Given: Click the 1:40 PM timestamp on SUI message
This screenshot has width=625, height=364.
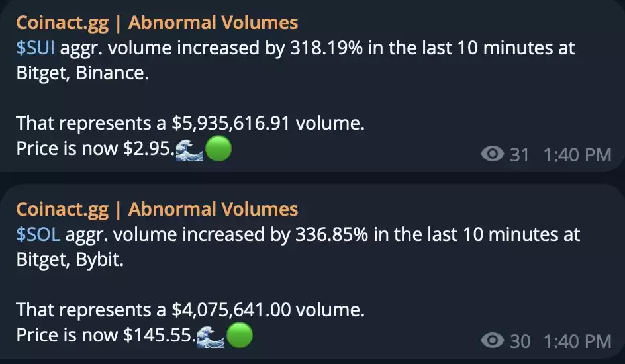Looking at the screenshot, I should [577, 154].
